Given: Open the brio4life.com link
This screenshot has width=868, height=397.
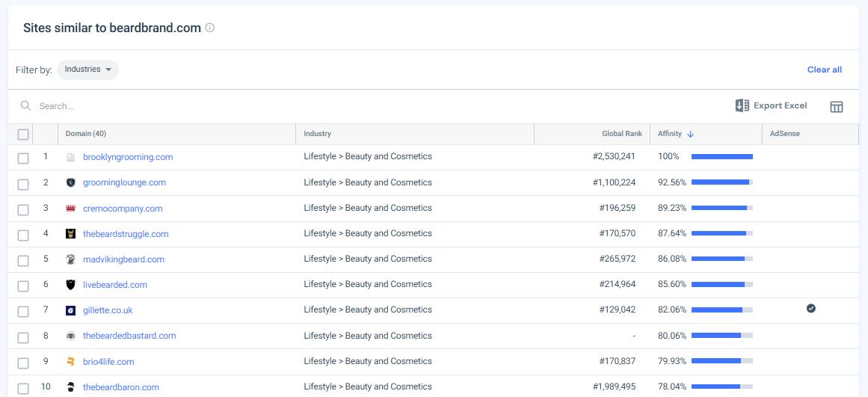Looking at the screenshot, I should pyautogui.click(x=108, y=362).
